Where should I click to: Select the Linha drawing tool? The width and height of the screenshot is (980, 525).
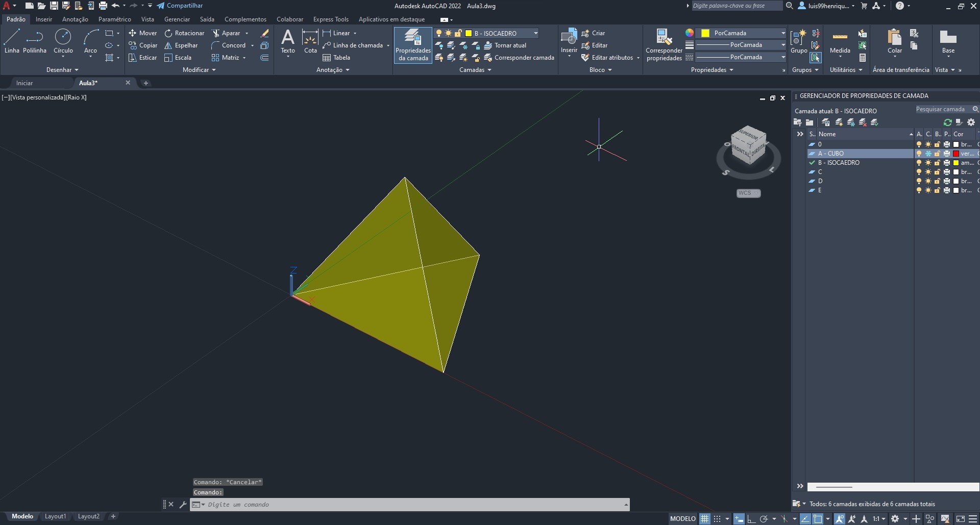click(x=12, y=41)
